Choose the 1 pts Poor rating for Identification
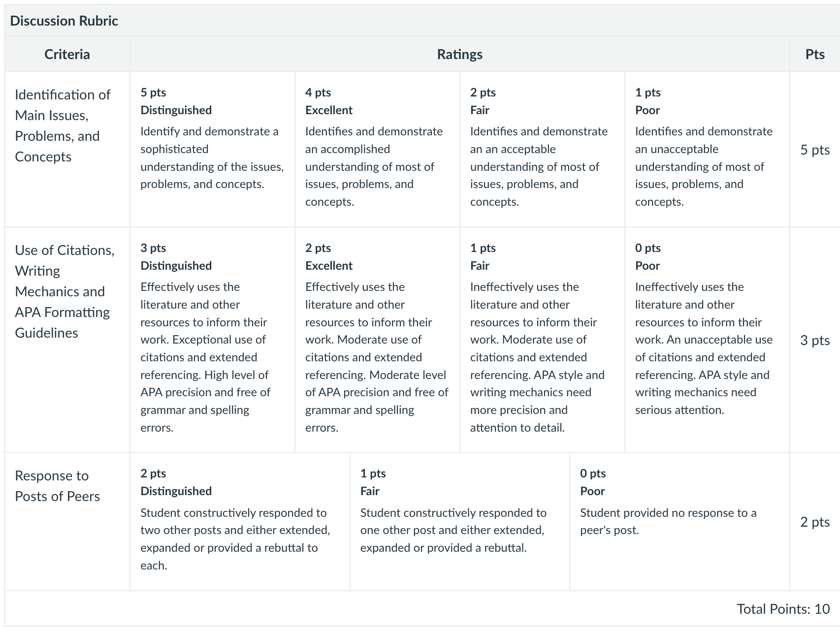The image size is (840, 631). tap(707, 149)
